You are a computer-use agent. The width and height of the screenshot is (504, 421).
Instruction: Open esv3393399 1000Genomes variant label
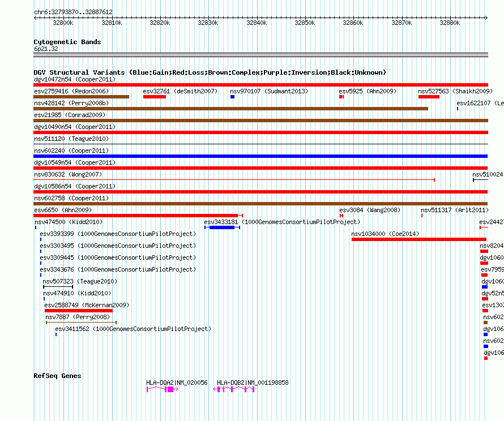point(118,234)
